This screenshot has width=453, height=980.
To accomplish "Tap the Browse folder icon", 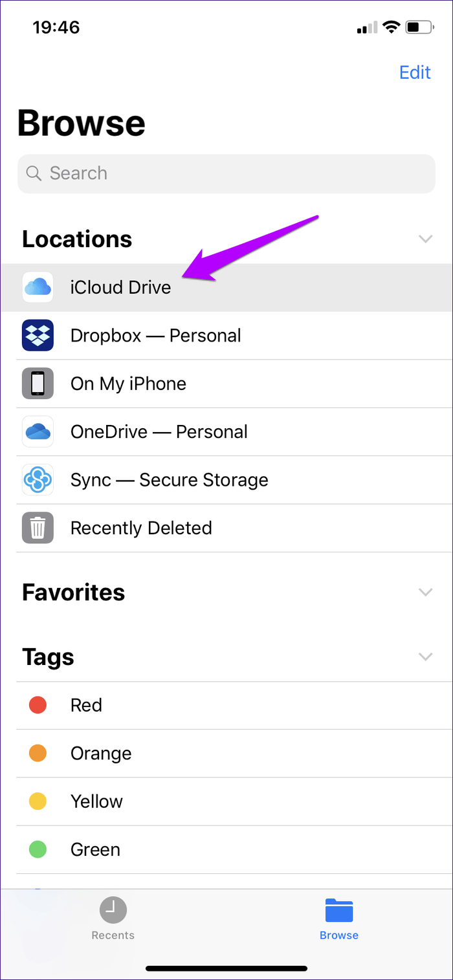I will tap(339, 909).
